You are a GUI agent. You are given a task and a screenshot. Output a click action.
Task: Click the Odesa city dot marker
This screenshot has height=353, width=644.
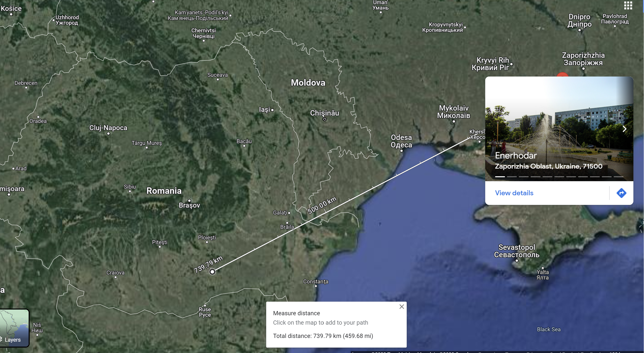point(401,151)
